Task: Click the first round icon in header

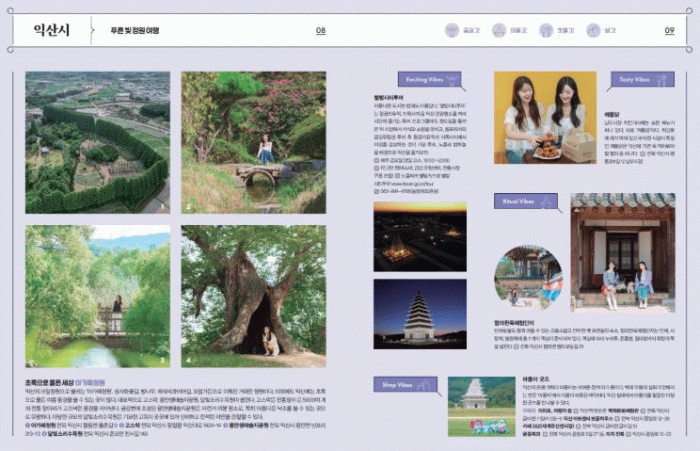Action: [452, 31]
